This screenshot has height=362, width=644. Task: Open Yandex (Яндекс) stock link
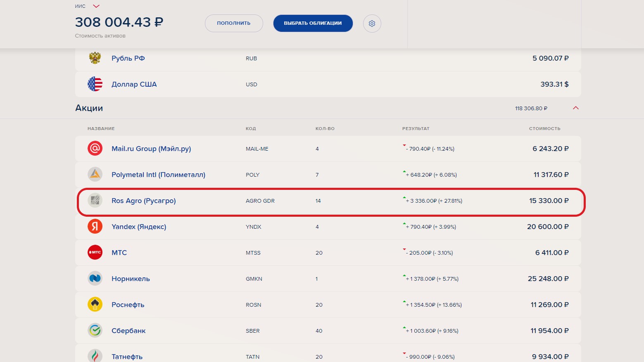(139, 227)
